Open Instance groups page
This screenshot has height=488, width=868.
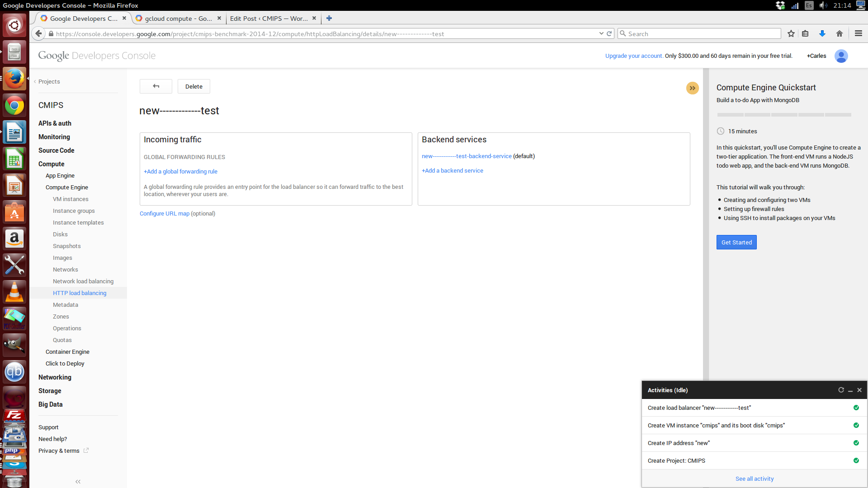(74, 211)
